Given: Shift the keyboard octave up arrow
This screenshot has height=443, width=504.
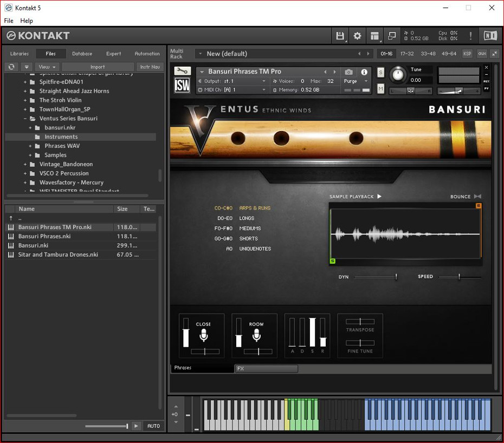Looking at the screenshot, I should (176, 407).
